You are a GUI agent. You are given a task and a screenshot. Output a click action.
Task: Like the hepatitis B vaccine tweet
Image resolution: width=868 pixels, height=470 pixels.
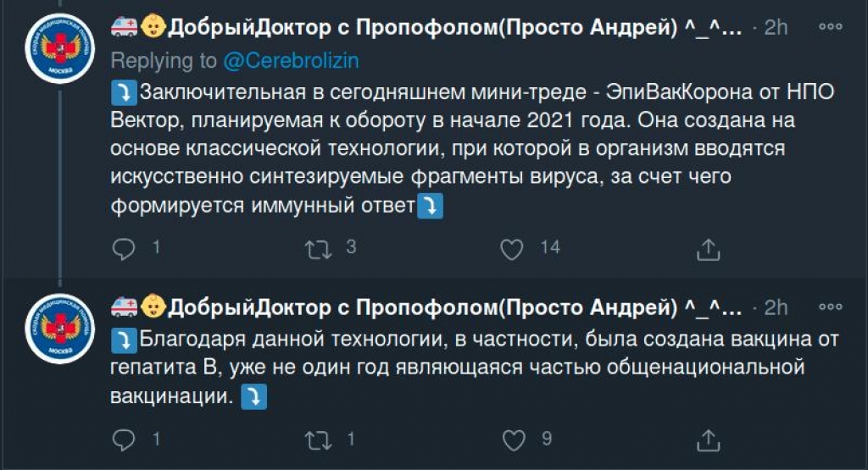pos(514,440)
